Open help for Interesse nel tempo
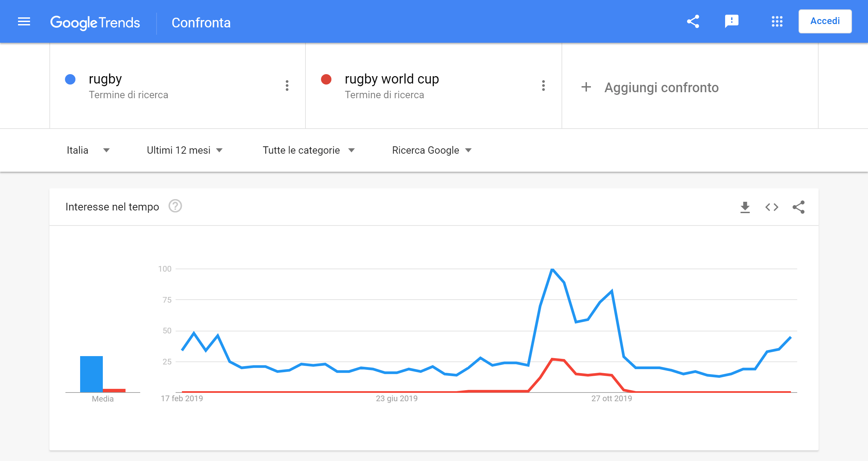Screen dimensions: 868x461 coord(175,206)
